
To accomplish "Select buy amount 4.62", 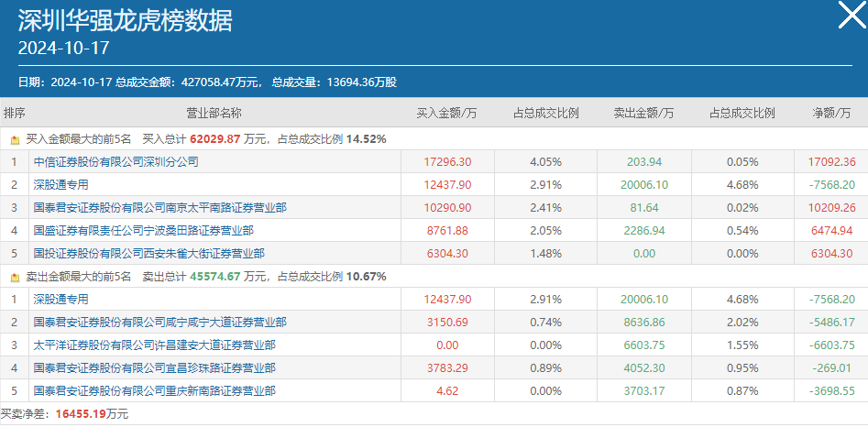I will [x=447, y=391].
